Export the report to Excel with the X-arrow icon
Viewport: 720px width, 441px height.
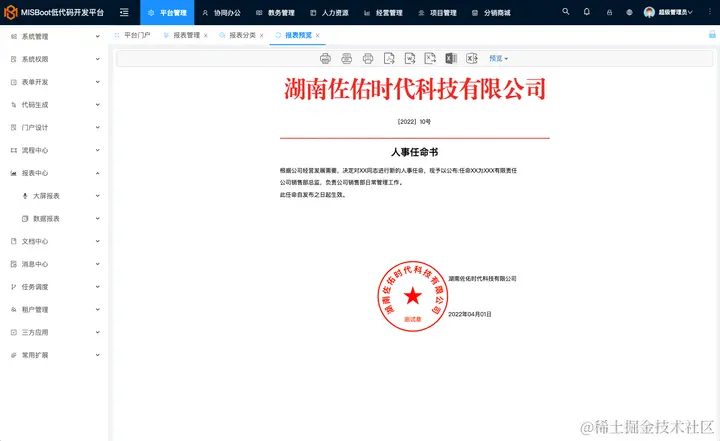pos(430,58)
